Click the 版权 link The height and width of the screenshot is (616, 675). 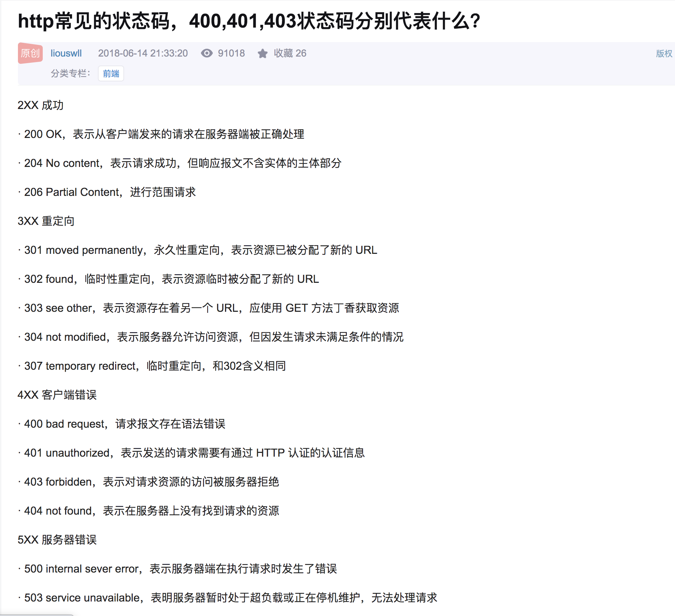click(664, 53)
